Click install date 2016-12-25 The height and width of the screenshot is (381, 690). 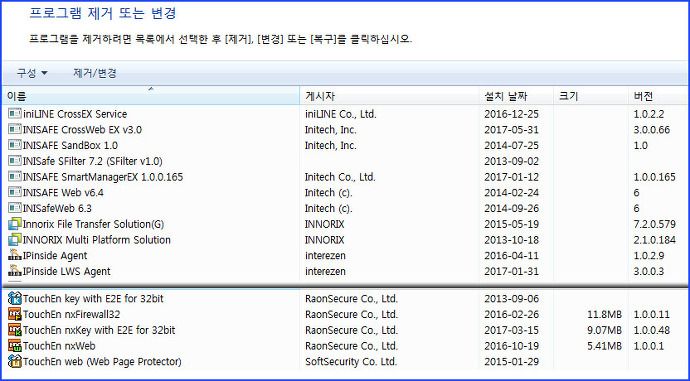(x=511, y=114)
